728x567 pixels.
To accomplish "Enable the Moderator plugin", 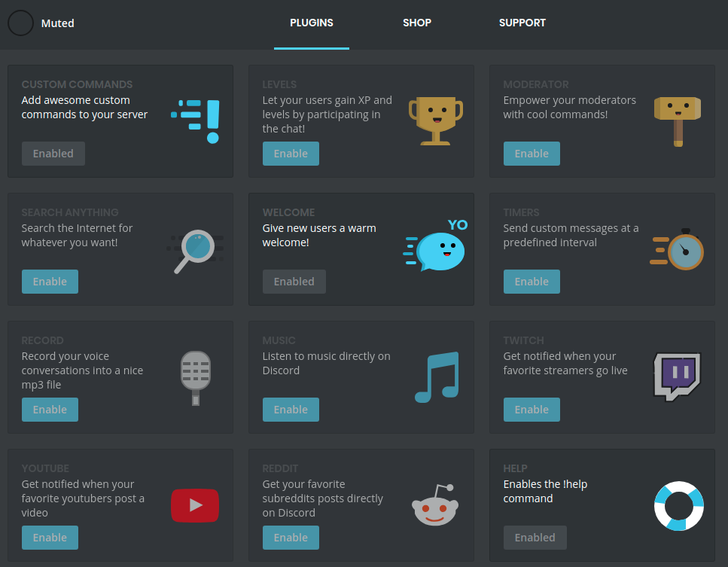I will click(x=532, y=154).
